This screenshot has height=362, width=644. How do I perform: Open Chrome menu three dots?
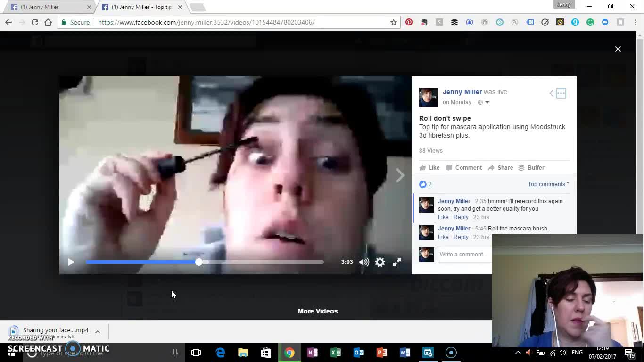(x=636, y=22)
